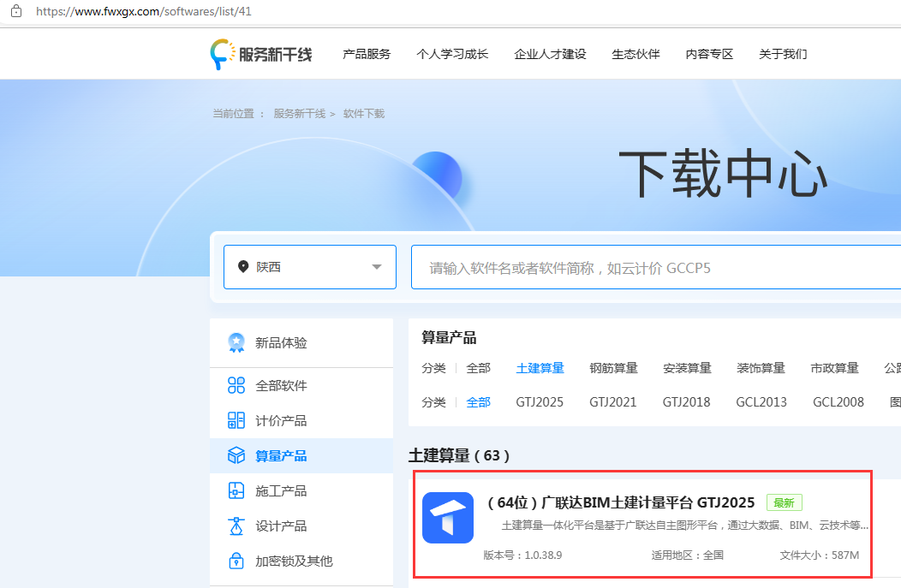
Task: Click the 服务新干线 logo icon
Action: click(223, 55)
